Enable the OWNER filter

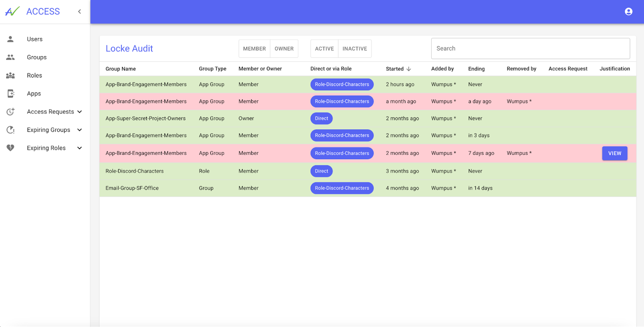284,48
